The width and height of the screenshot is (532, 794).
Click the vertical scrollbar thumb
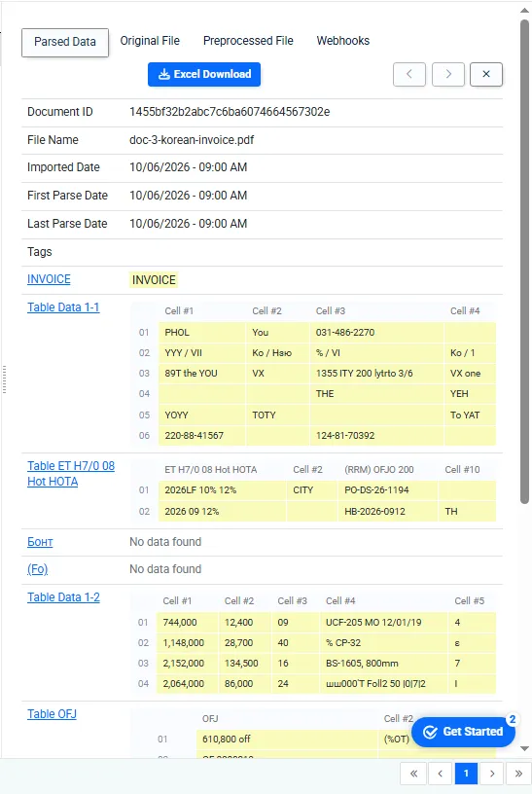click(524, 262)
